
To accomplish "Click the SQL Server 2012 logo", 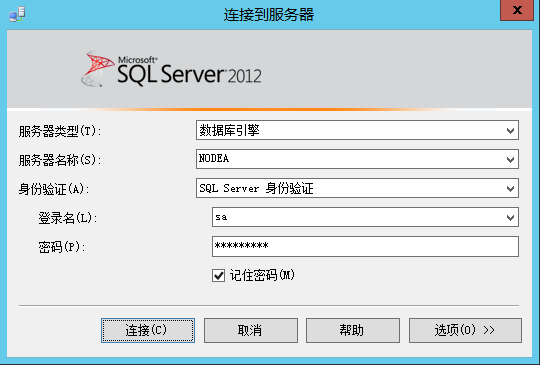I will tap(171, 69).
